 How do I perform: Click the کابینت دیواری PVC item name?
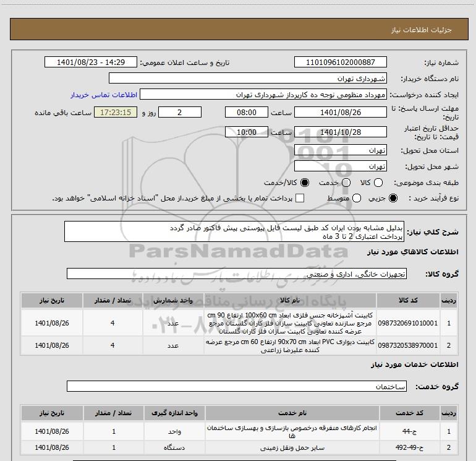pos(290,345)
